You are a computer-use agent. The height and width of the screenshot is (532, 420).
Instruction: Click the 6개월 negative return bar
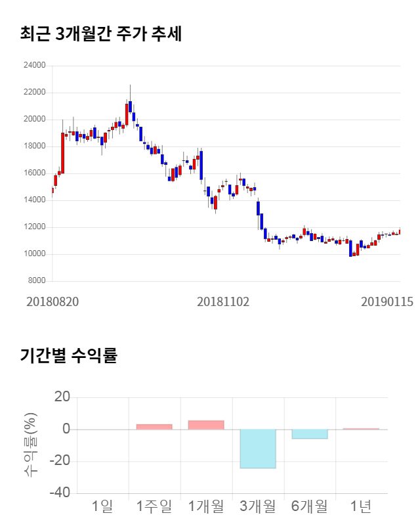click(310, 434)
